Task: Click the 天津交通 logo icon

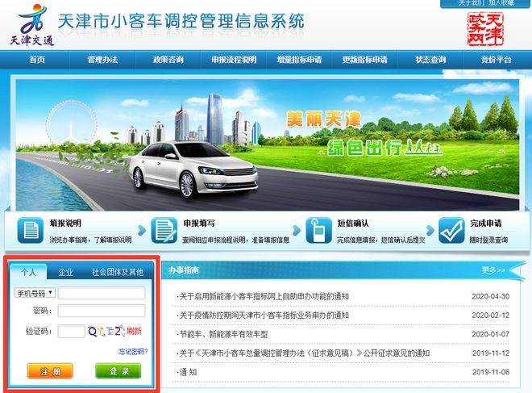Action: pyautogui.click(x=32, y=25)
